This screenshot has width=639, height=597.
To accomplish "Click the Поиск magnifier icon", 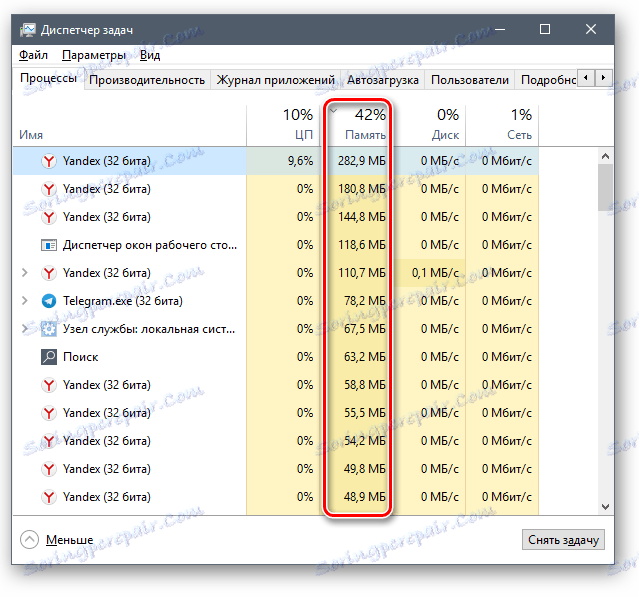I will [x=49, y=357].
